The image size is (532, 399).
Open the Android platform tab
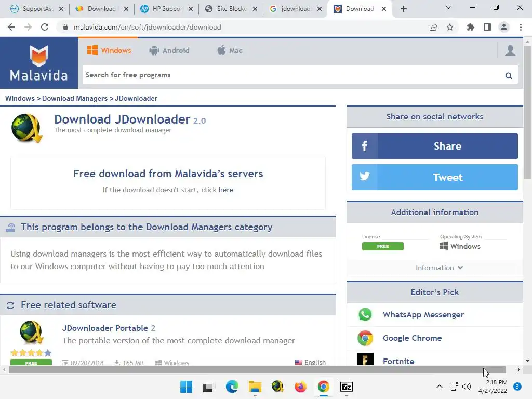[x=169, y=50]
